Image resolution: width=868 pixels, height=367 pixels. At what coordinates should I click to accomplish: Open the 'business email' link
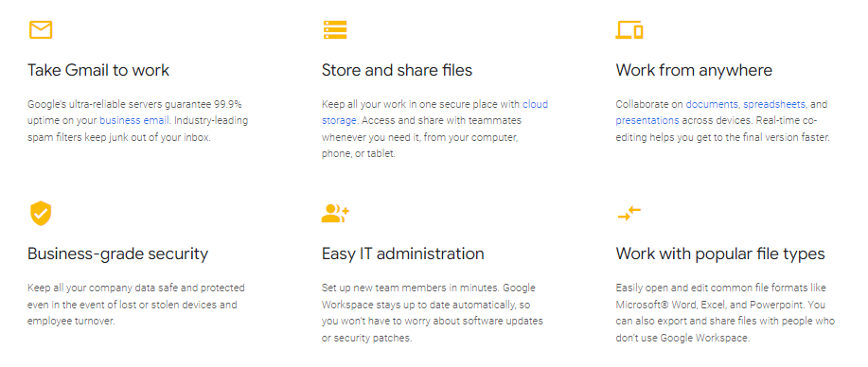coord(133,121)
